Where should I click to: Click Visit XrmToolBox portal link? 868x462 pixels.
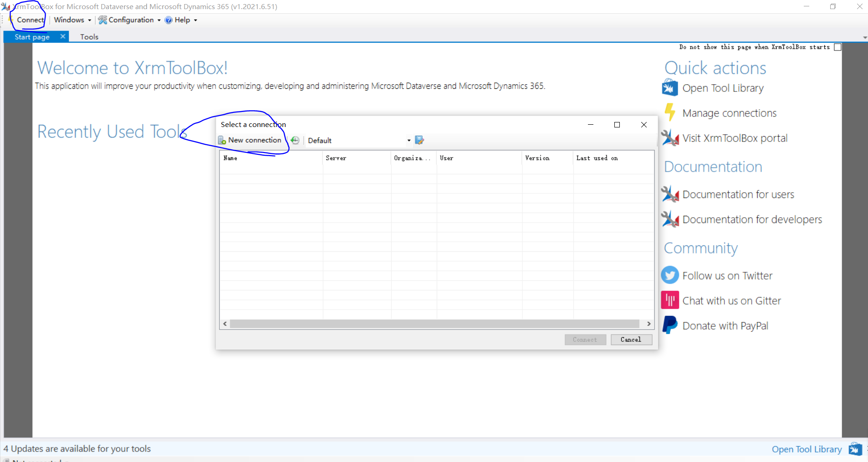coord(735,138)
